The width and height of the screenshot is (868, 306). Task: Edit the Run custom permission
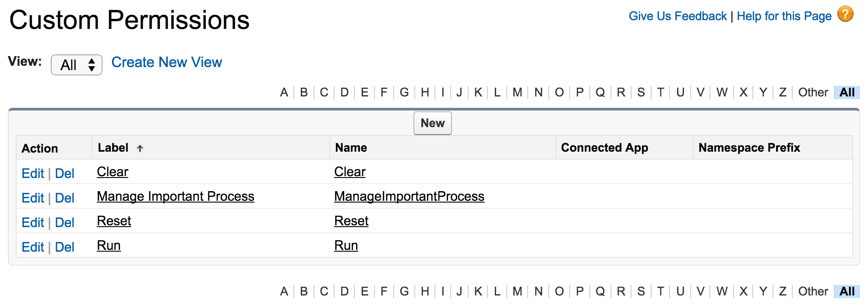click(33, 247)
